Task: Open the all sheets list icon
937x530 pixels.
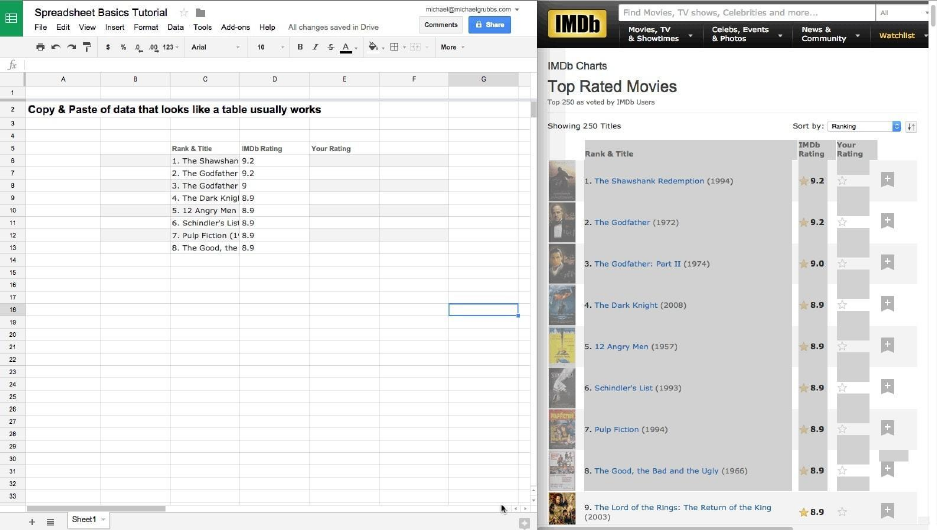Action: point(50,522)
